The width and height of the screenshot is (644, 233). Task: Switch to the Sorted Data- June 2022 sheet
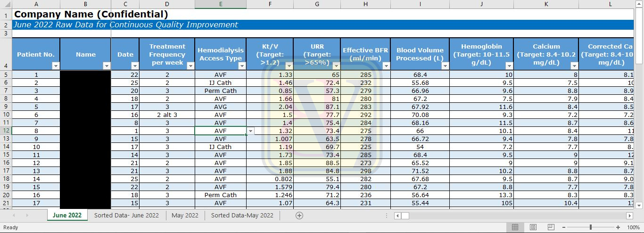coord(126,215)
